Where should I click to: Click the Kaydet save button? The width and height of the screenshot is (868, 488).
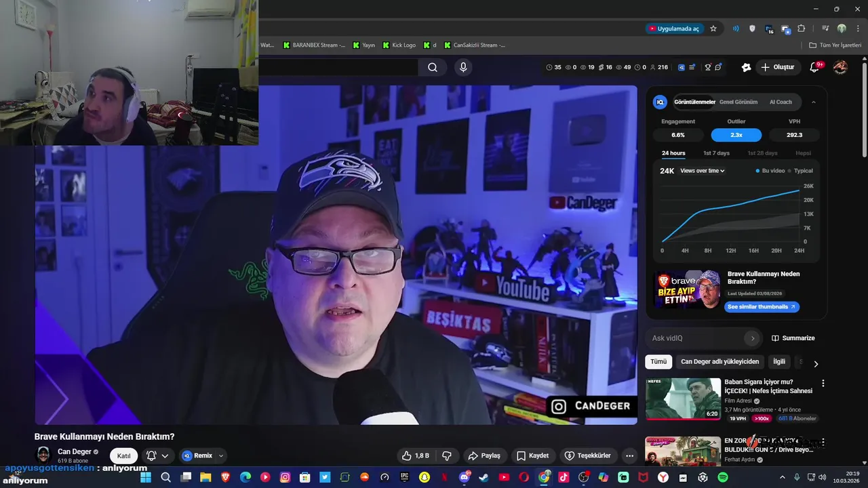click(x=532, y=455)
